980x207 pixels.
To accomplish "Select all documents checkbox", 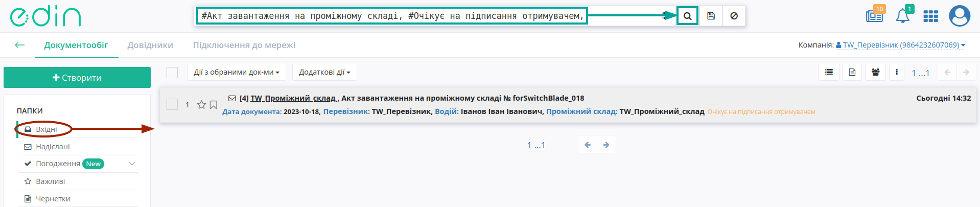I will [x=172, y=73].
